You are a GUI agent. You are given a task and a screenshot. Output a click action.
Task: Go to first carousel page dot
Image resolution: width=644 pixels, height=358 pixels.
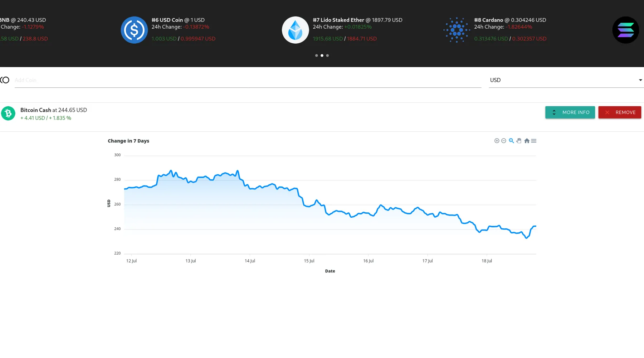(x=316, y=55)
